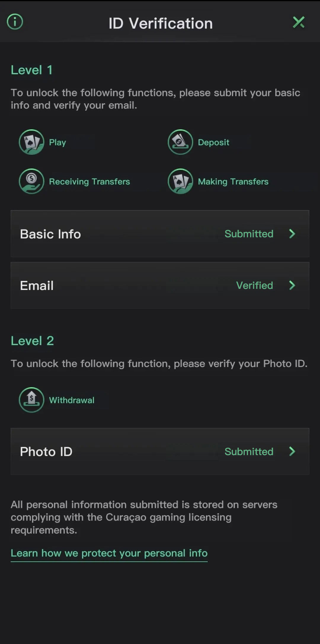Select the Withdrawal label text
The width and height of the screenshot is (320, 644).
tap(72, 400)
